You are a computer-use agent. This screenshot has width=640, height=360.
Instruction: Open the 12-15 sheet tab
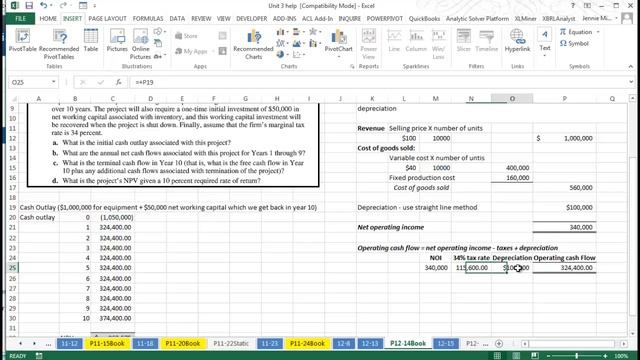click(x=445, y=344)
